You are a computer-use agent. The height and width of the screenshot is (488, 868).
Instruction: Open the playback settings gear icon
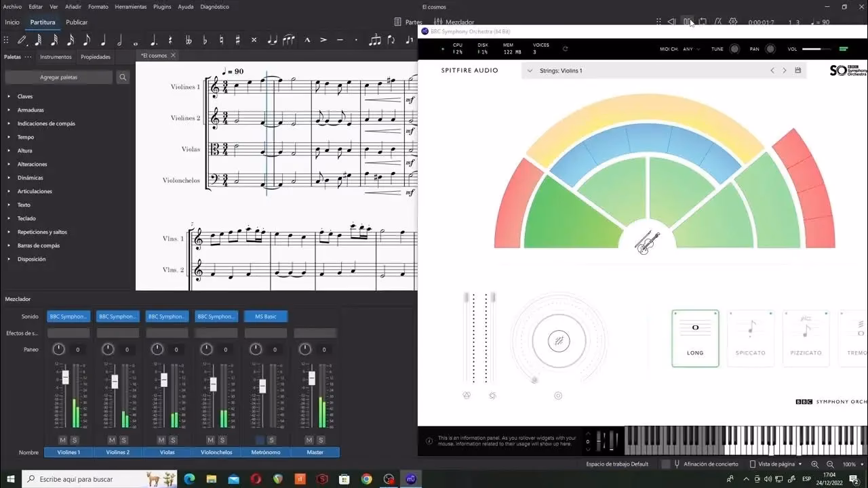[x=733, y=22]
